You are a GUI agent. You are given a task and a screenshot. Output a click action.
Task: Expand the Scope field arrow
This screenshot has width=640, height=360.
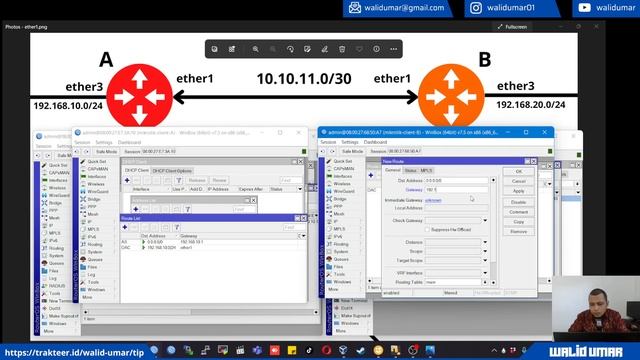point(485,251)
